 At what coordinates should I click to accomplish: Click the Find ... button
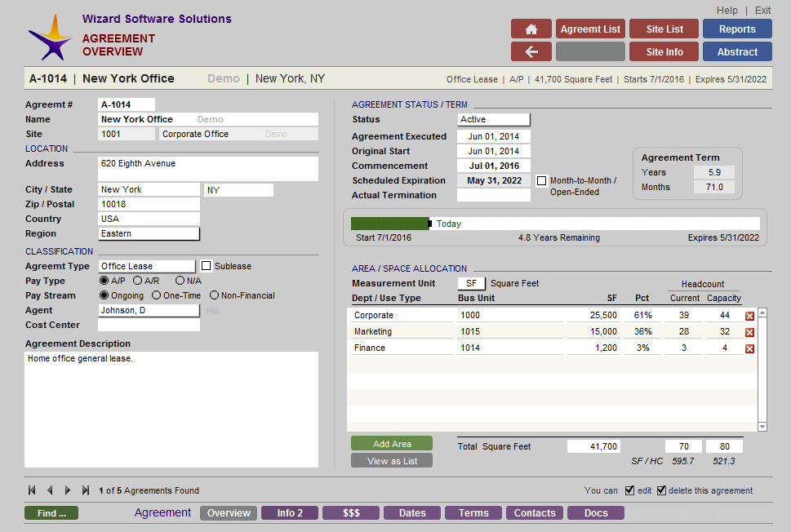point(51,513)
